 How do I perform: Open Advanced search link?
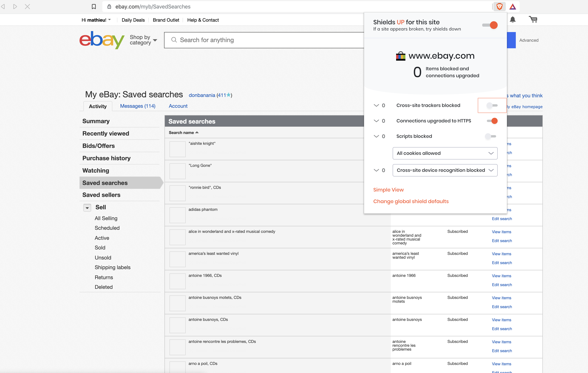529,40
